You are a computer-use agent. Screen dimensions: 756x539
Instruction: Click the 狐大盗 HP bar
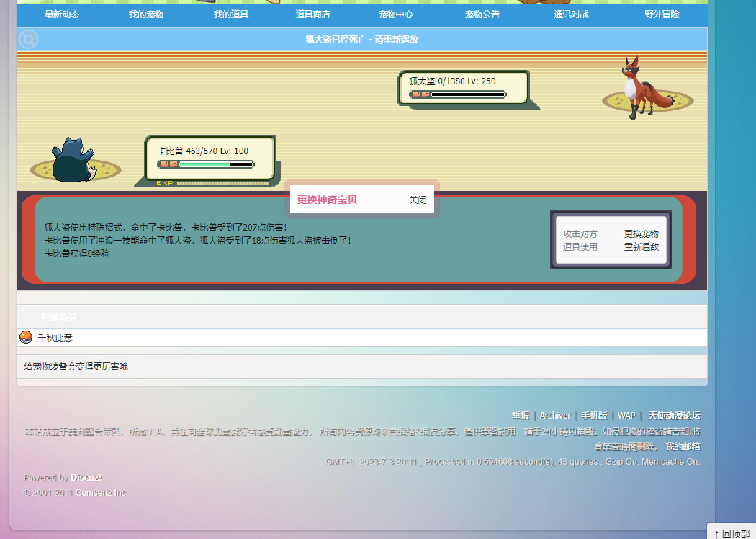point(457,94)
